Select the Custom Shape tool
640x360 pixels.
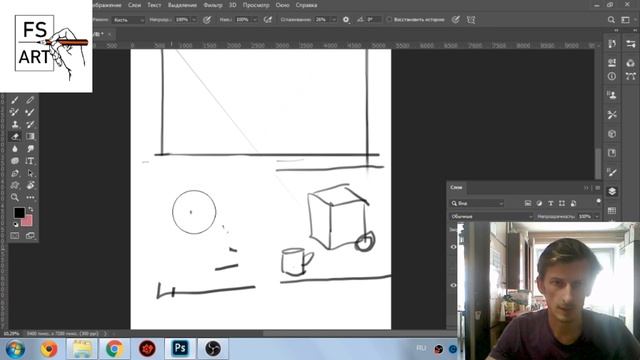15,185
